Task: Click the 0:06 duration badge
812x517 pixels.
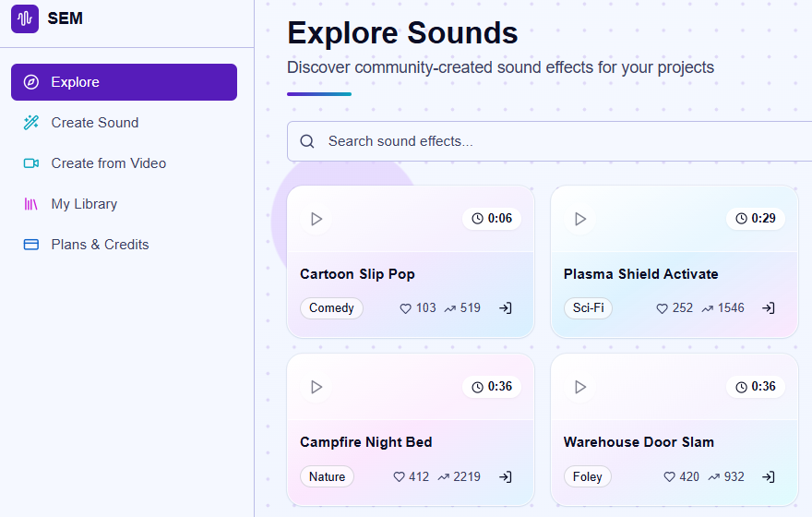Action: point(492,219)
